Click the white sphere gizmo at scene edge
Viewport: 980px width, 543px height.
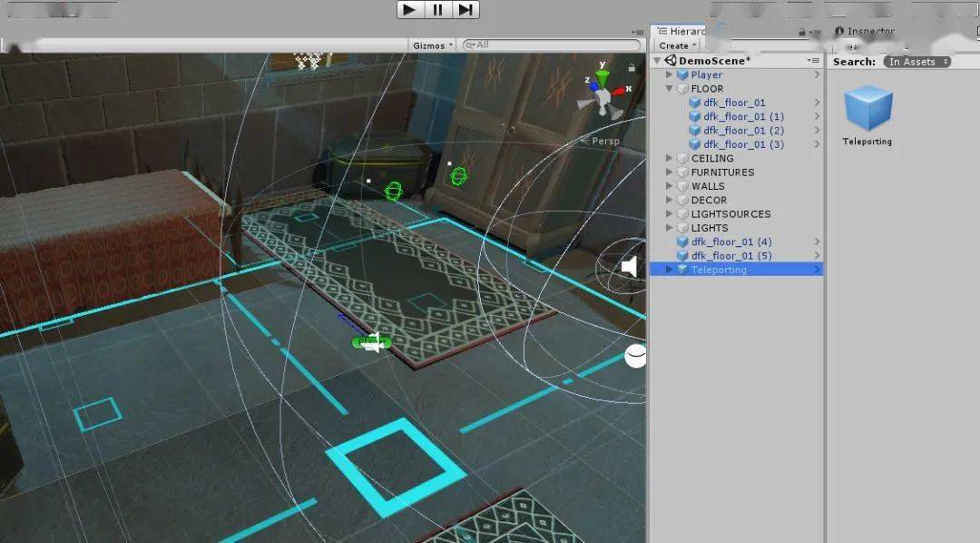[635, 356]
